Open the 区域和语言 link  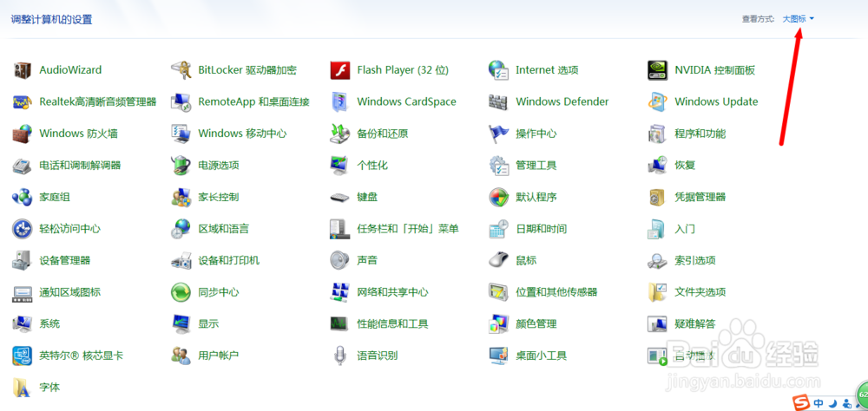[223, 228]
